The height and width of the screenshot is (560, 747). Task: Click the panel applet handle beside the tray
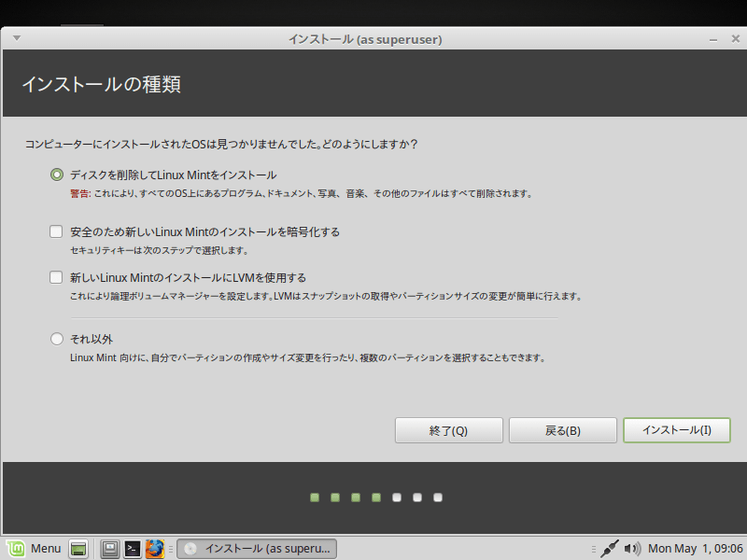tap(594, 549)
